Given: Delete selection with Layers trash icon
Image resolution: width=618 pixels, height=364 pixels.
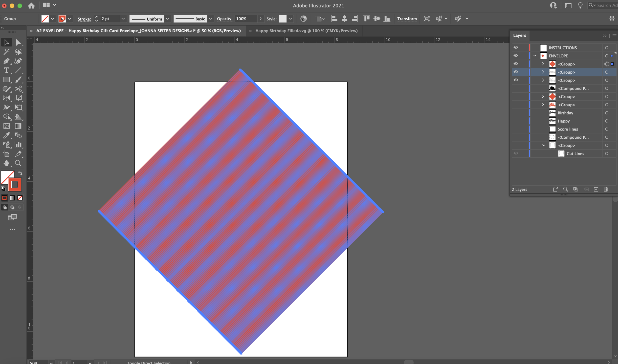Looking at the screenshot, I should pos(606,189).
